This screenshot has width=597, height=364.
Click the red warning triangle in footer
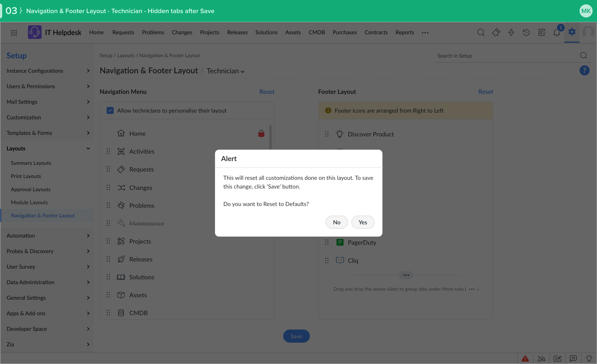pos(525,358)
